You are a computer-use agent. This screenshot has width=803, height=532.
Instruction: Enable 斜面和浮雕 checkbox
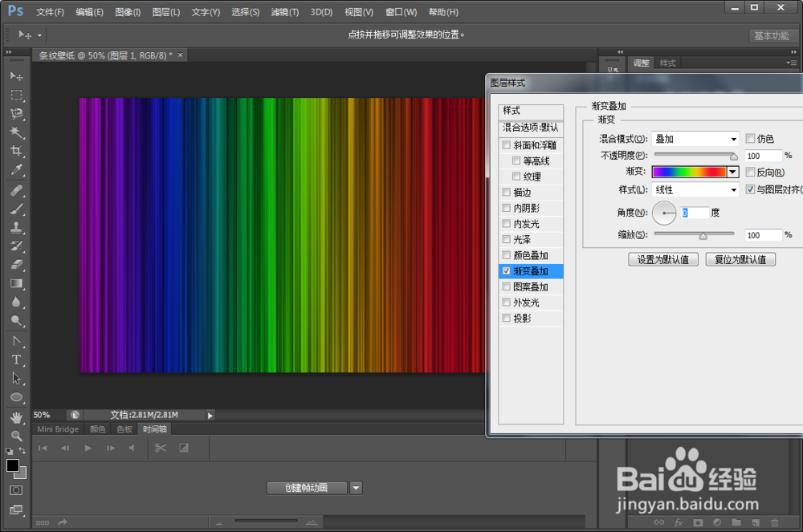tap(507, 145)
